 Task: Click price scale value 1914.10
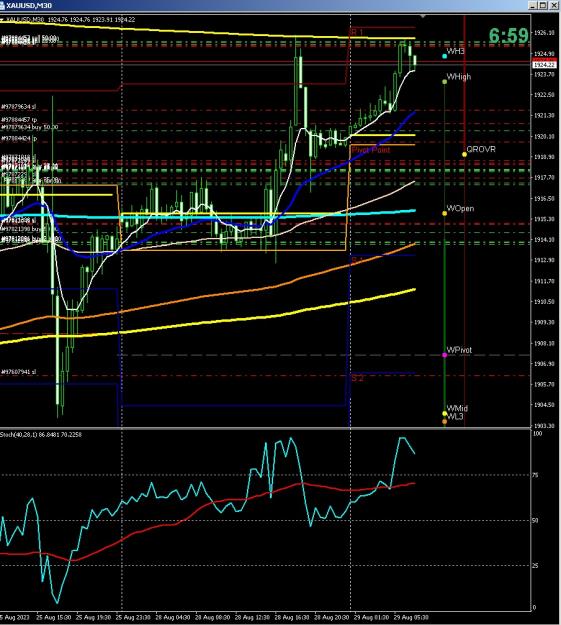pyautogui.click(x=544, y=240)
